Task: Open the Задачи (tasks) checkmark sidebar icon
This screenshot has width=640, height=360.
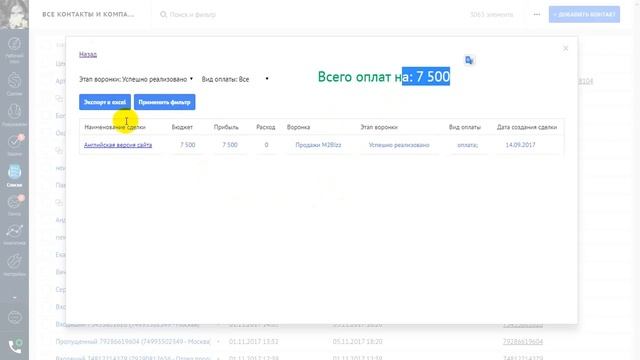Action: click(14, 145)
